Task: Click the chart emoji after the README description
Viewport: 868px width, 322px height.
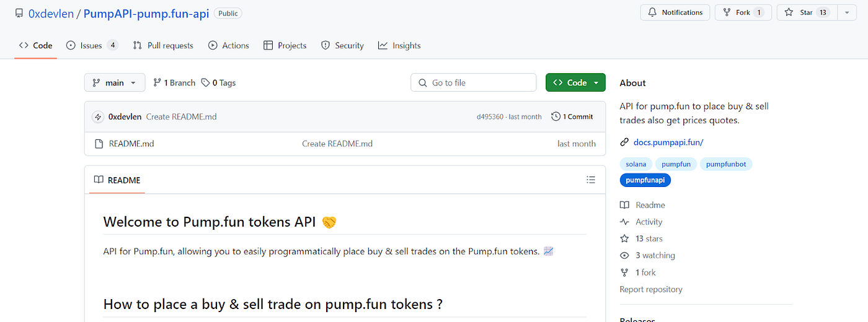Action: [548, 251]
